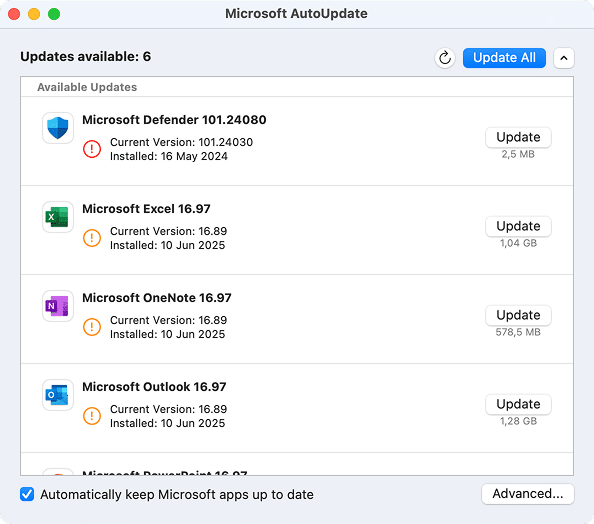
Task: Collapse the updates list with the chevron
Action: [x=564, y=58]
